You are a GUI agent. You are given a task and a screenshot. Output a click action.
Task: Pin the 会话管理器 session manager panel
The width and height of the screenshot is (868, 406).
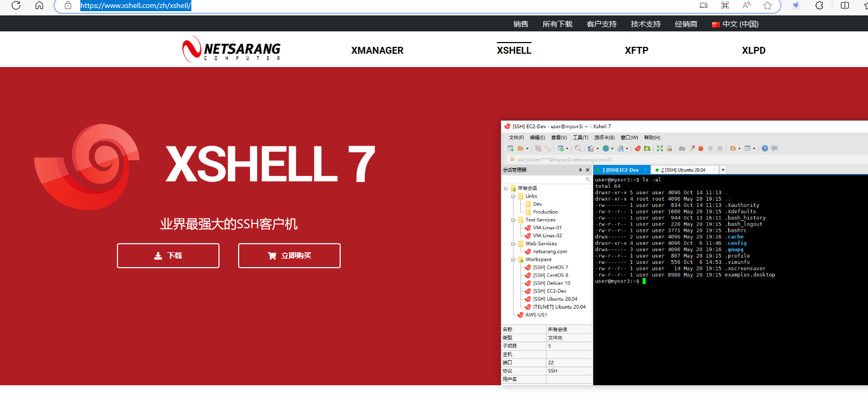[x=580, y=170]
